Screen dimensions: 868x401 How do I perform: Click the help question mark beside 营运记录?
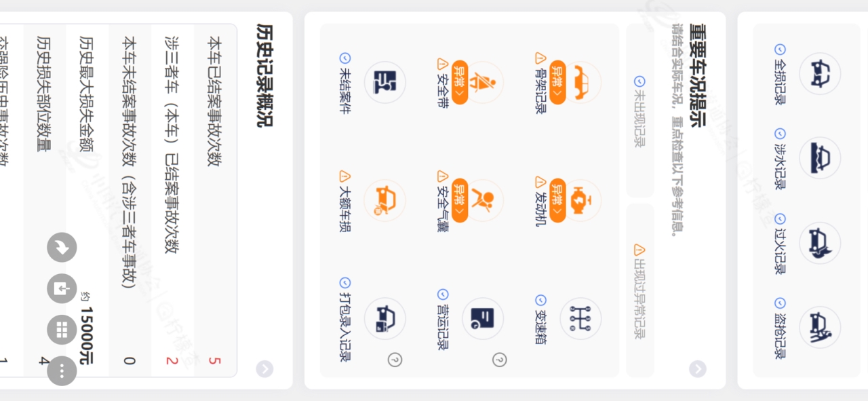pos(500,360)
